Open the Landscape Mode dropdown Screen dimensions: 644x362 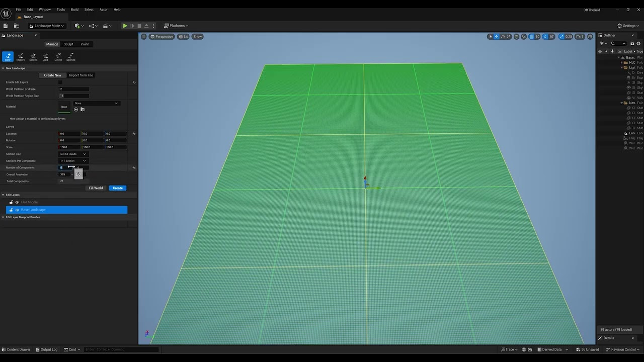tap(46, 26)
